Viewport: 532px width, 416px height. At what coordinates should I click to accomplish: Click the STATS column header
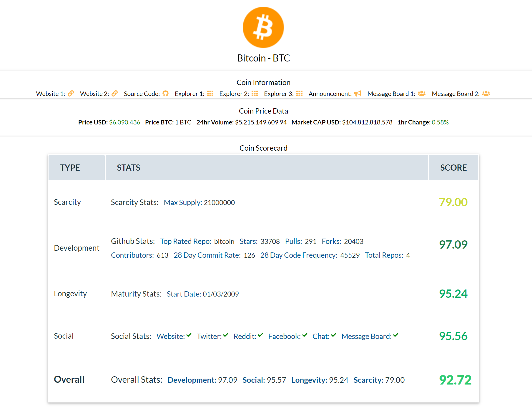click(267, 167)
